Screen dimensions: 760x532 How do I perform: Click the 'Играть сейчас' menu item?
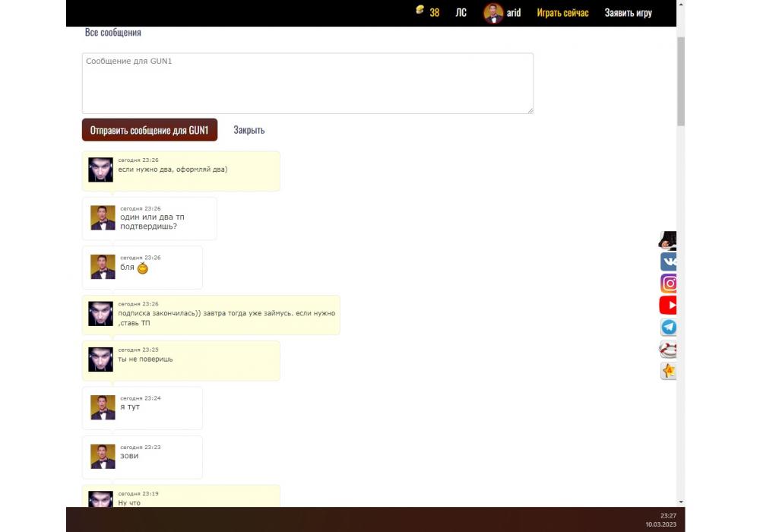coord(562,13)
